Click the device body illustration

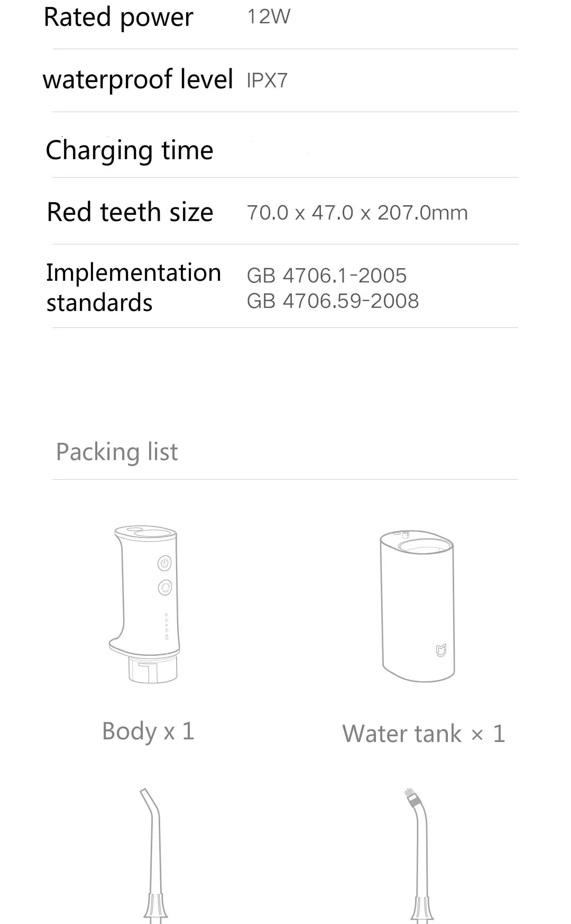(x=144, y=604)
